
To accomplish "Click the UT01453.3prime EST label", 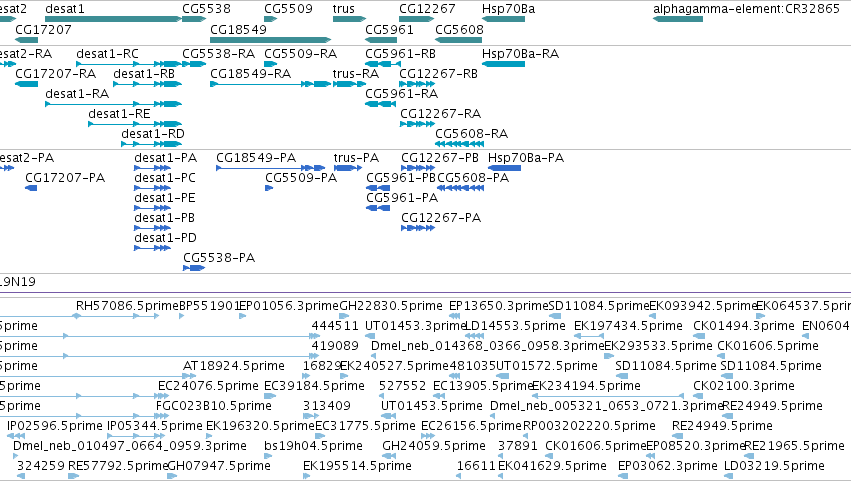I will pyautogui.click(x=416, y=326).
